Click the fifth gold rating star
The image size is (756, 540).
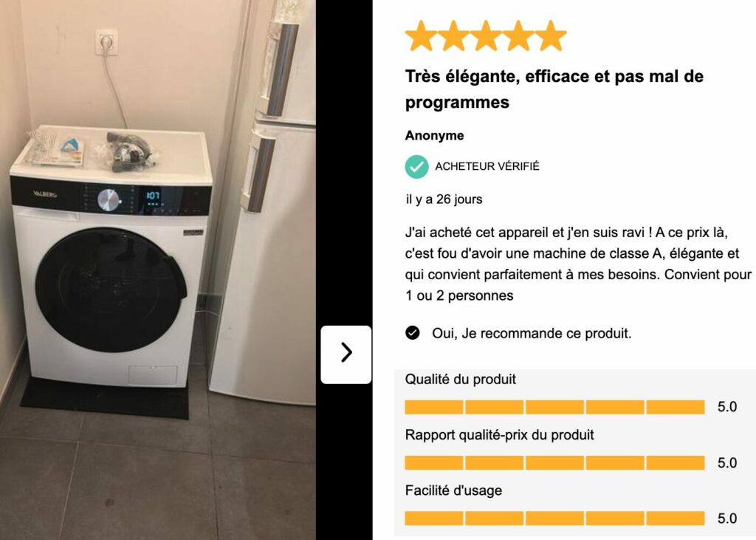(x=551, y=35)
